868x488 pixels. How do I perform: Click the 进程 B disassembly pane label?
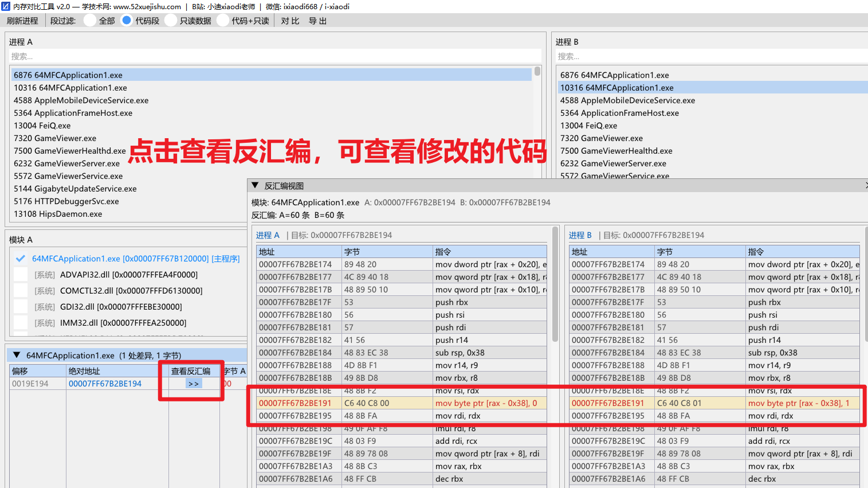pos(580,235)
